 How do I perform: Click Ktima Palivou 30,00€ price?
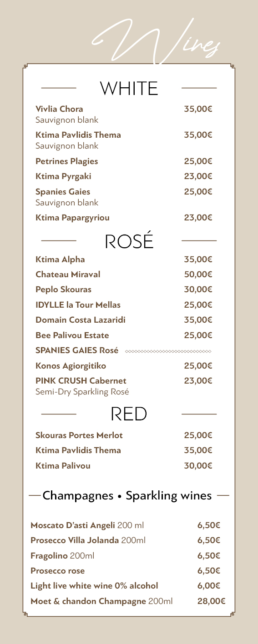click(x=198, y=465)
